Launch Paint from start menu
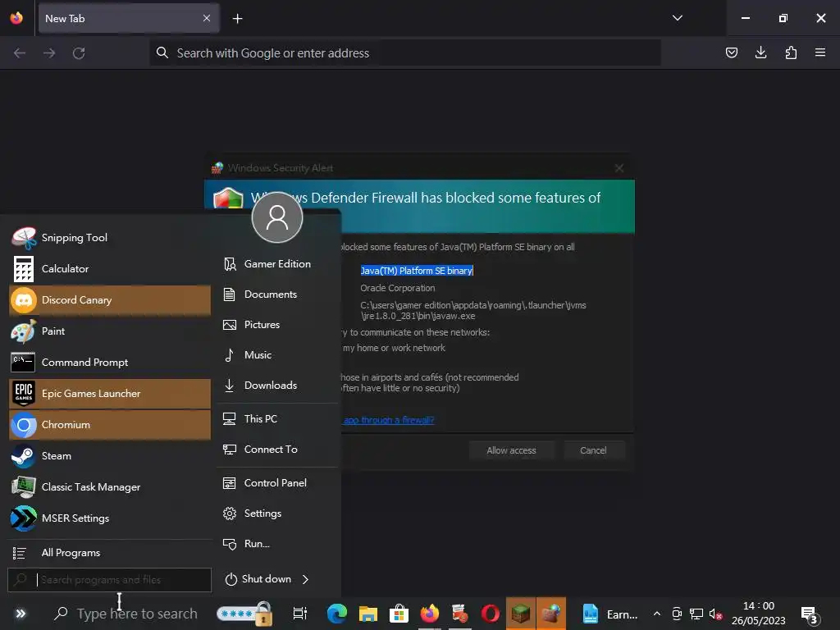This screenshot has height=630, width=840. click(110, 331)
